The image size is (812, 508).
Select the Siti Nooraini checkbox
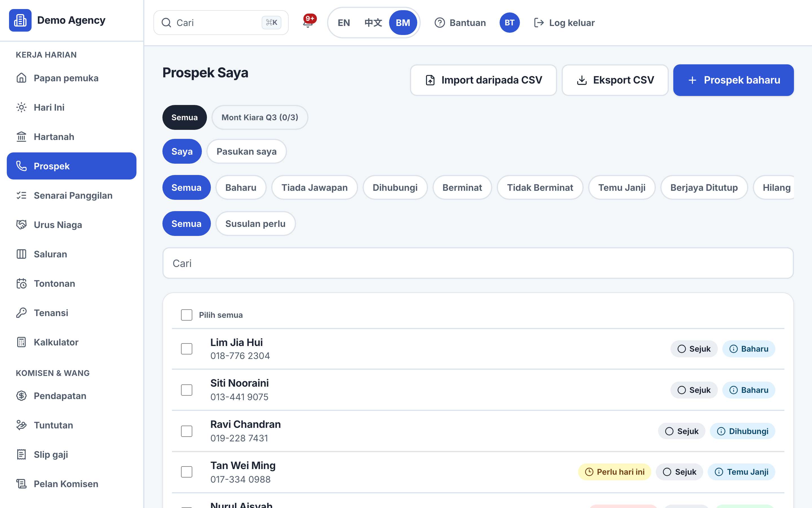point(187,390)
